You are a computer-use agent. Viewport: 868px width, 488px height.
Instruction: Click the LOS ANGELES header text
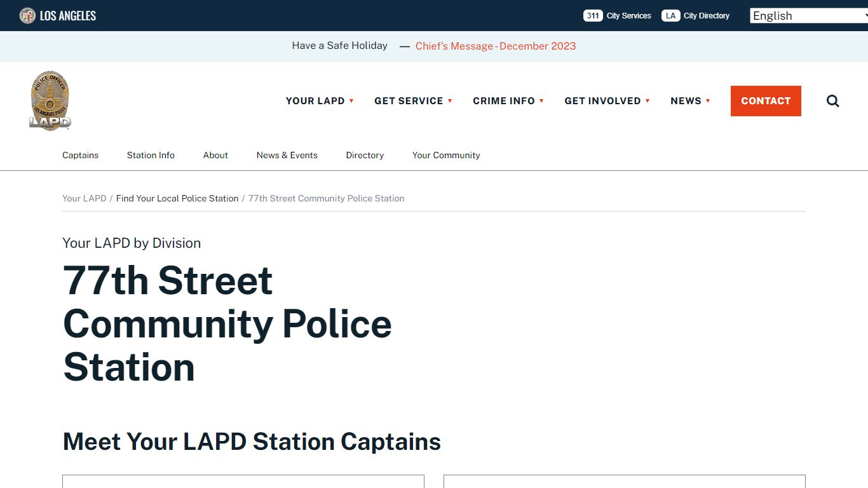[68, 16]
